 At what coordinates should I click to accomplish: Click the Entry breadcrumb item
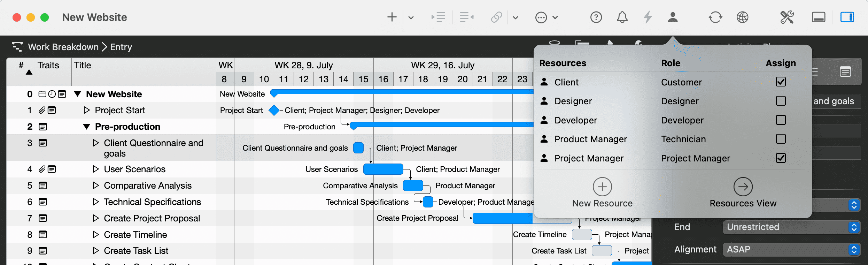point(121,47)
